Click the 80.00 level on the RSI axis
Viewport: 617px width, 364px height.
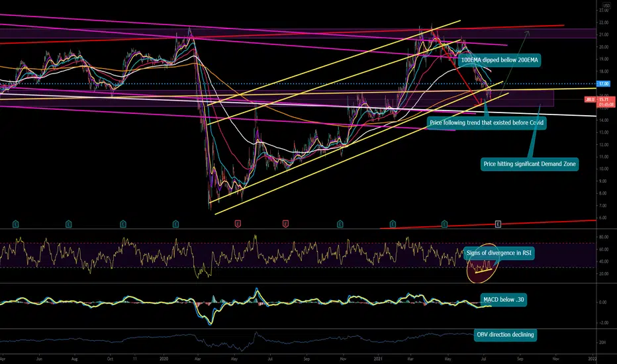coord(604,237)
